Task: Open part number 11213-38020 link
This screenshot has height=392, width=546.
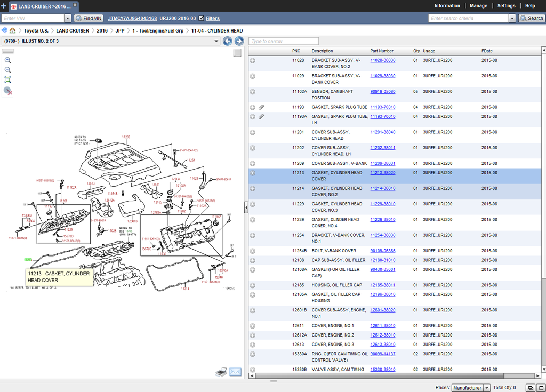Action: click(383, 173)
